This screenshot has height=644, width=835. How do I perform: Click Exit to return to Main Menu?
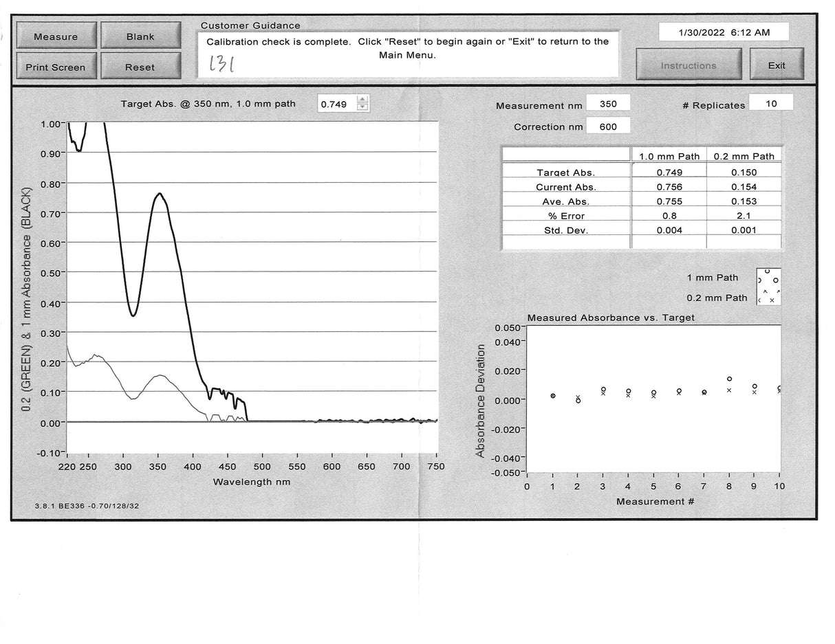click(777, 65)
